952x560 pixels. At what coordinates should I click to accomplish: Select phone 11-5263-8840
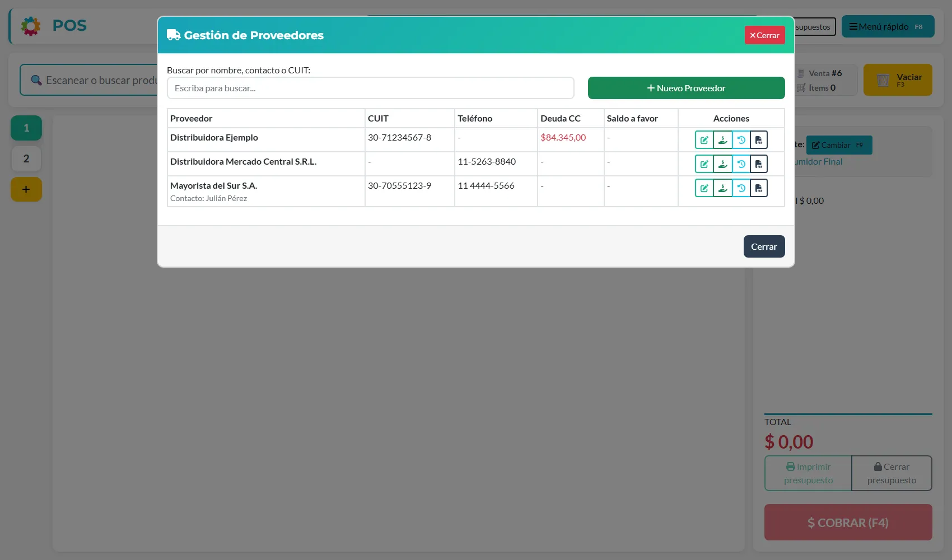(487, 161)
